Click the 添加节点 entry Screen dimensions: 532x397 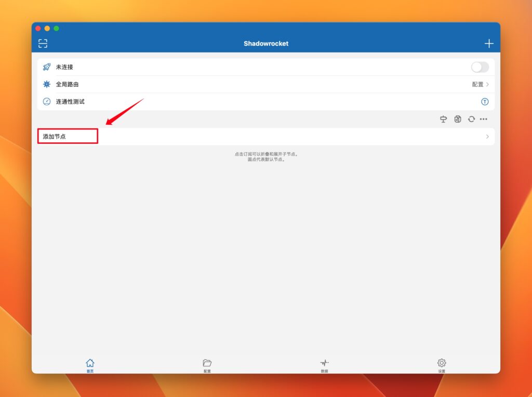tap(54, 136)
